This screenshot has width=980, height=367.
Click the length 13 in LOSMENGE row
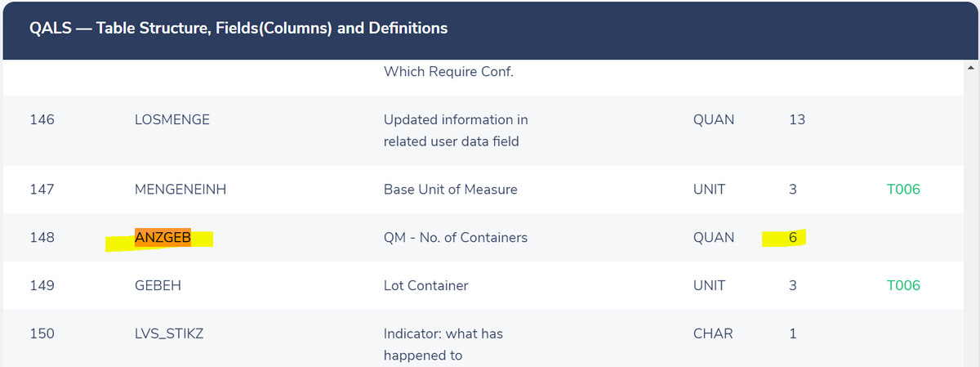coord(797,119)
